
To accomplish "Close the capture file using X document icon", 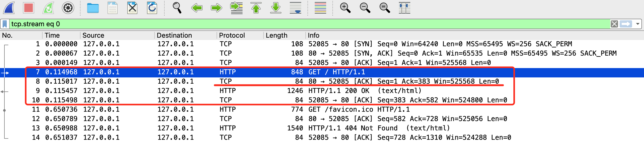I will tap(132, 8).
